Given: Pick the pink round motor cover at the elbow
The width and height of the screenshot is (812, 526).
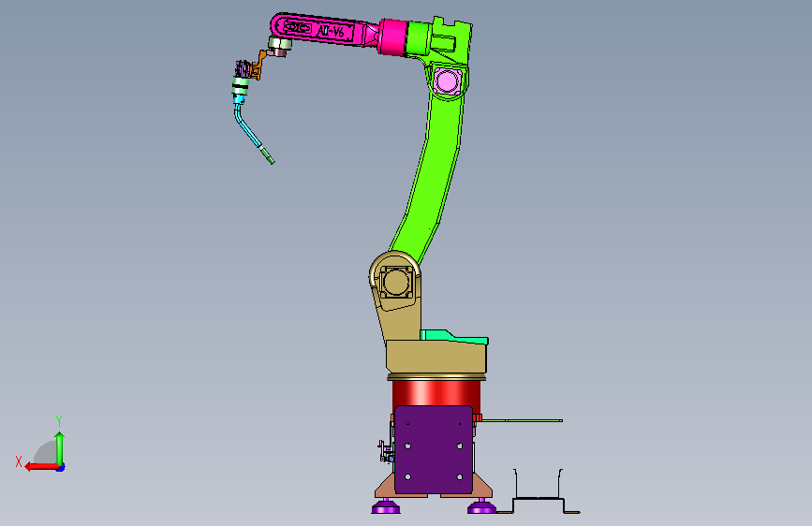Looking at the screenshot, I should point(446,81).
